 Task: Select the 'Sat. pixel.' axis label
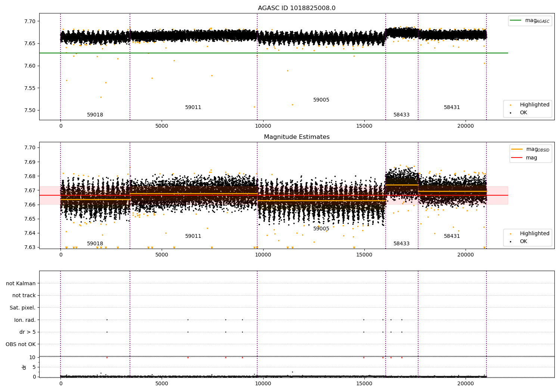(x=23, y=308)
